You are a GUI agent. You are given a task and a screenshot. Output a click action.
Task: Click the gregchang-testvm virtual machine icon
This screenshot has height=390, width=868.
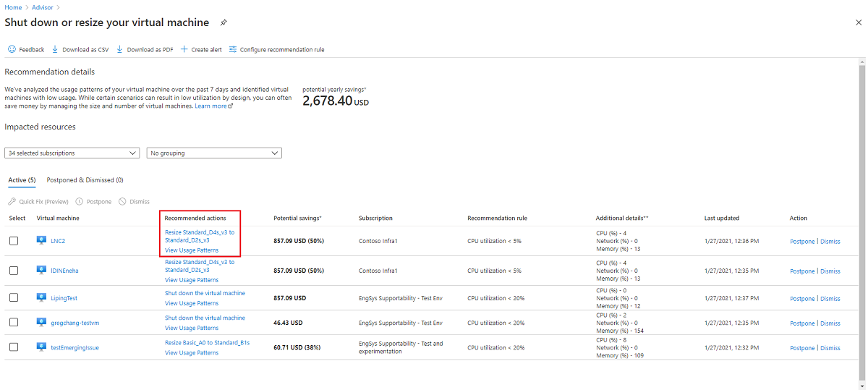point(41,322)
